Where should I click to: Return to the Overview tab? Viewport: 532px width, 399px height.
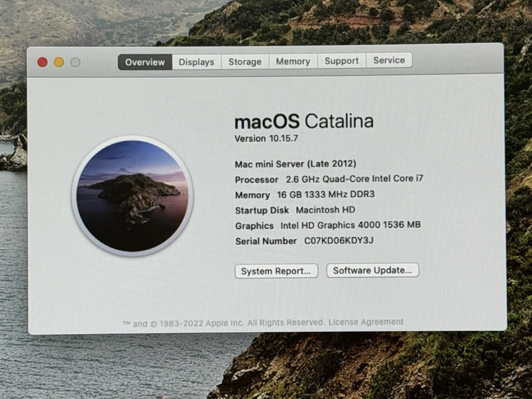click(144, 62)
